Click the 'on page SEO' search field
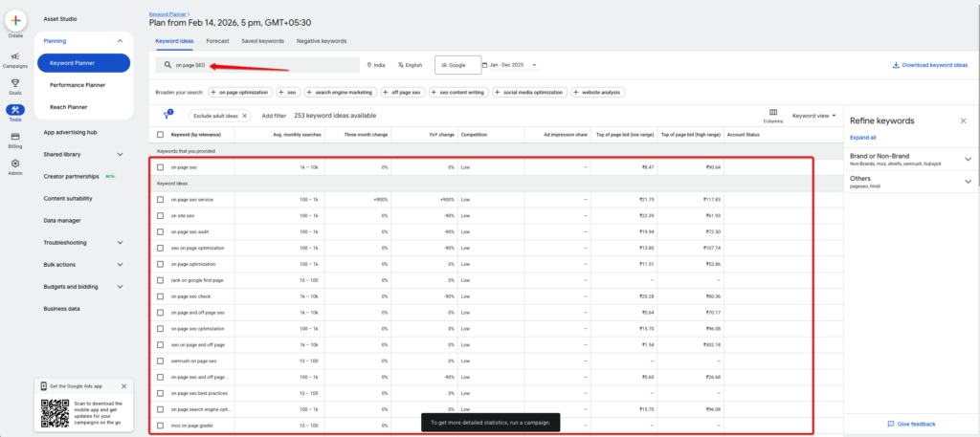Viewport: 980px width, 437px height. 257,65
